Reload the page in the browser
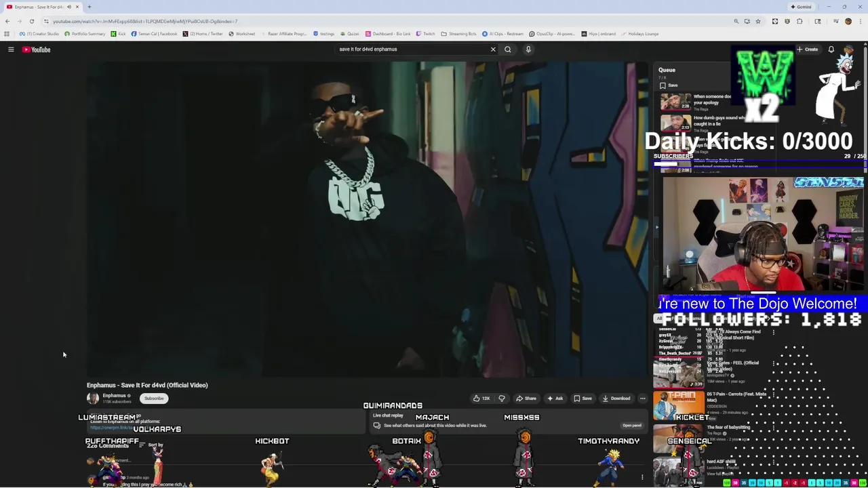This screenshot has height=488, width=868. coord(31,21)
